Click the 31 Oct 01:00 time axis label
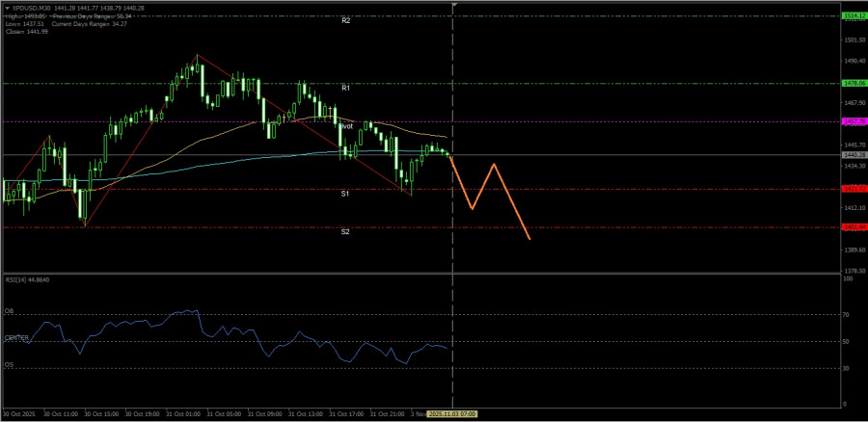The width and height of the screenshot is (868, 422). coord(182,413)
